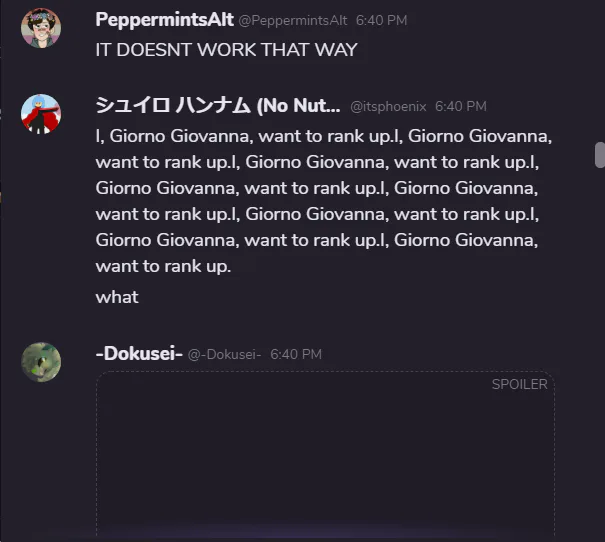Click the 6:40 PM timestamp on PeppermintsAlt's message
605x542 pixels.
381,20
